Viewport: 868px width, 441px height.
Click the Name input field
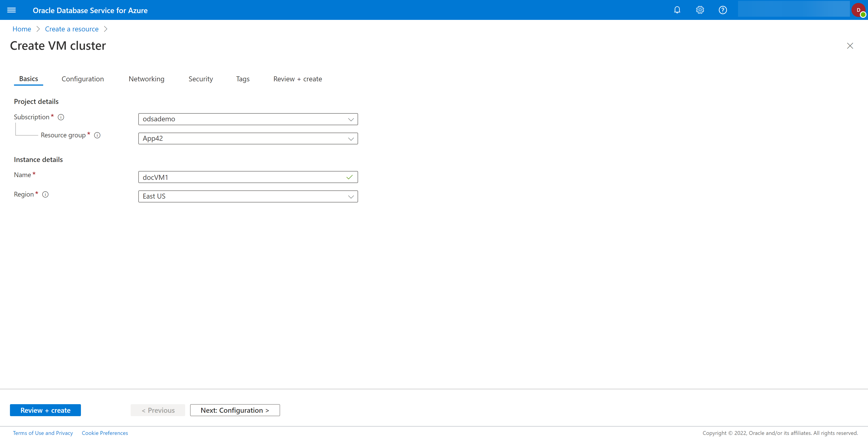coord(248,177)
